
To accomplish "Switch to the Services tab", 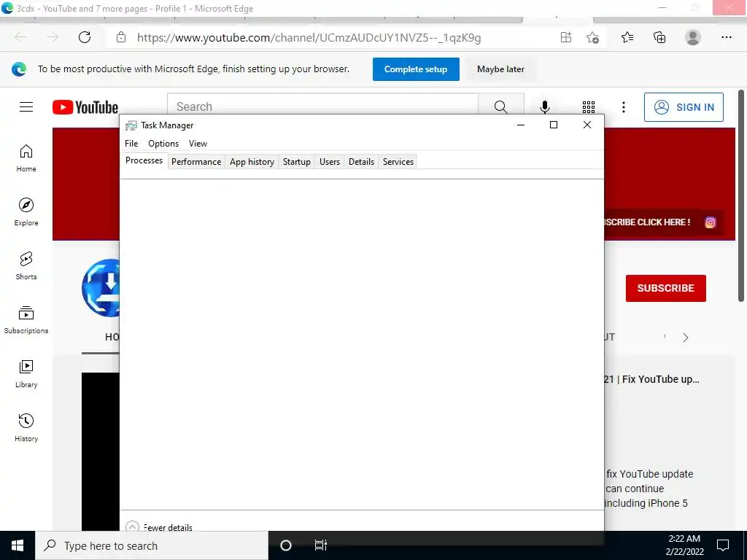I will [398, 161].
